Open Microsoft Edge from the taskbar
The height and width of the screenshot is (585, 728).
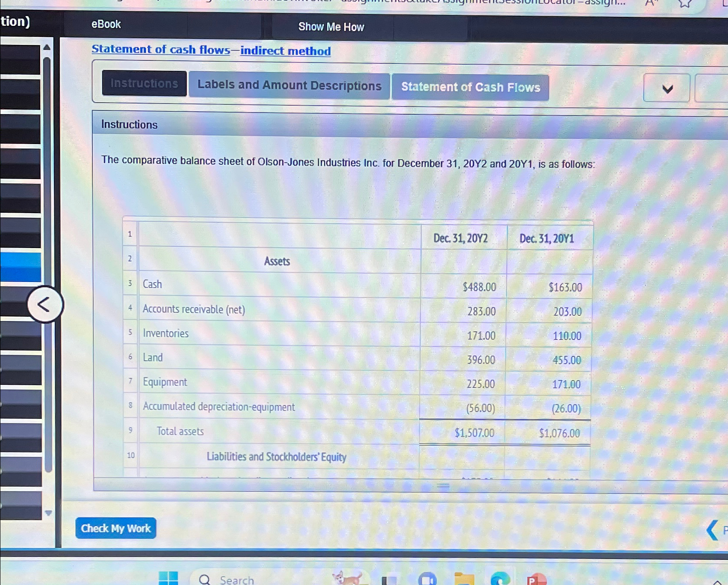point(501,580)
